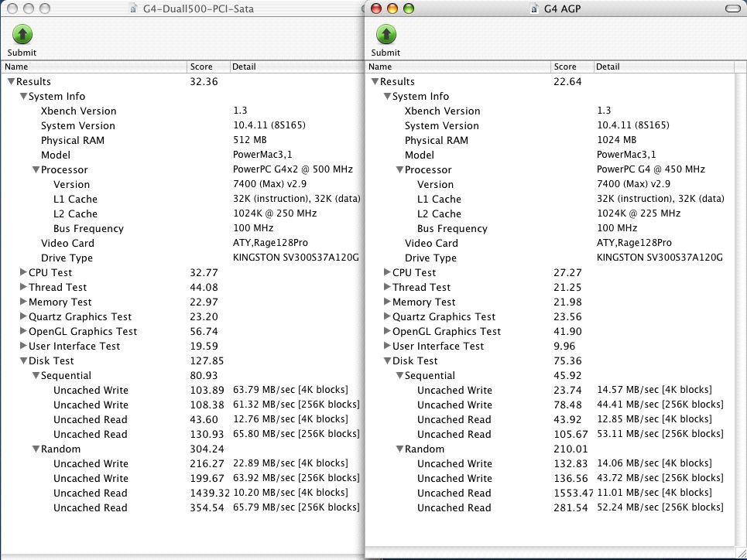Select System Version row in G4-Duall500-PCI-Sata window
Screen dimensions: 747x560
[183, 126]
